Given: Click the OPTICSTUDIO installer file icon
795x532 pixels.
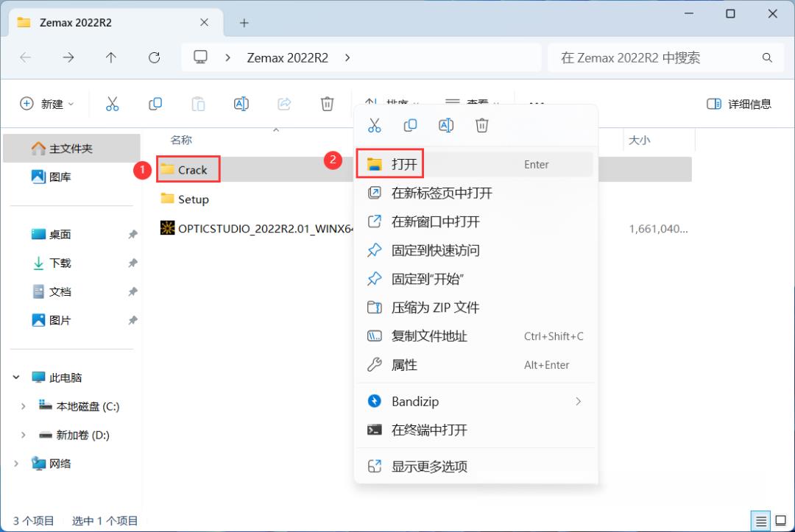Looking at the screenshot, I should 167,228.
